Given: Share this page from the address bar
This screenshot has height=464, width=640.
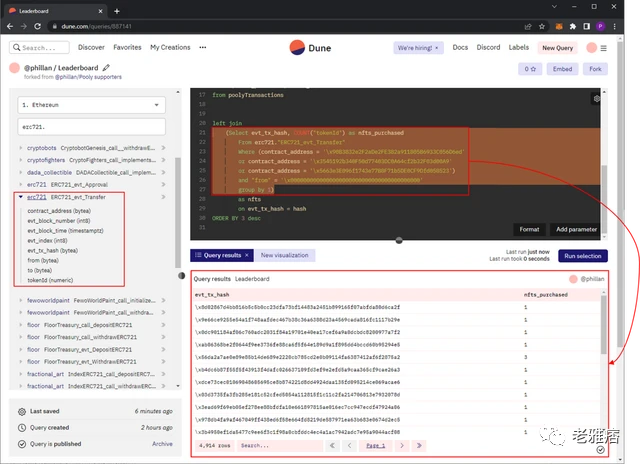Looking at the screenshot, I should [528, 27].
